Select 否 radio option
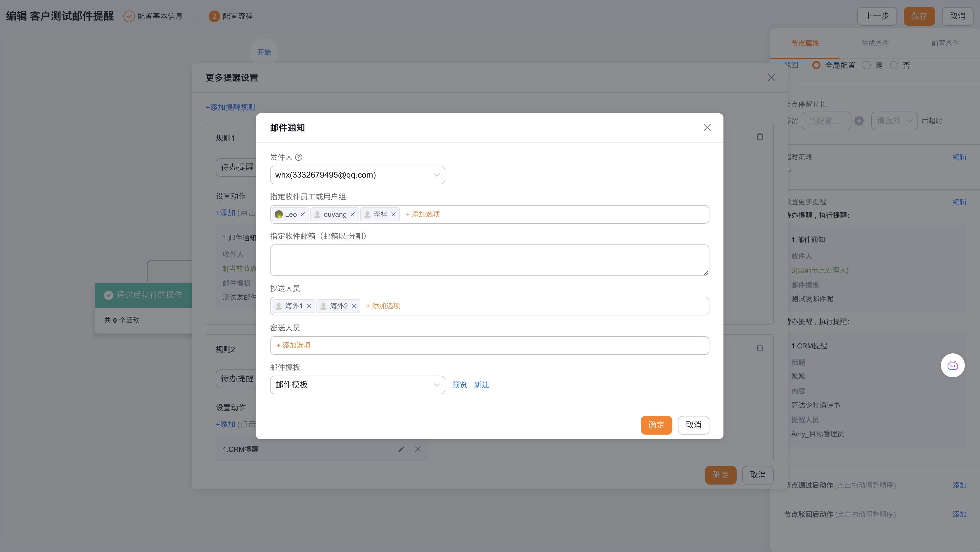 (894, 65)
